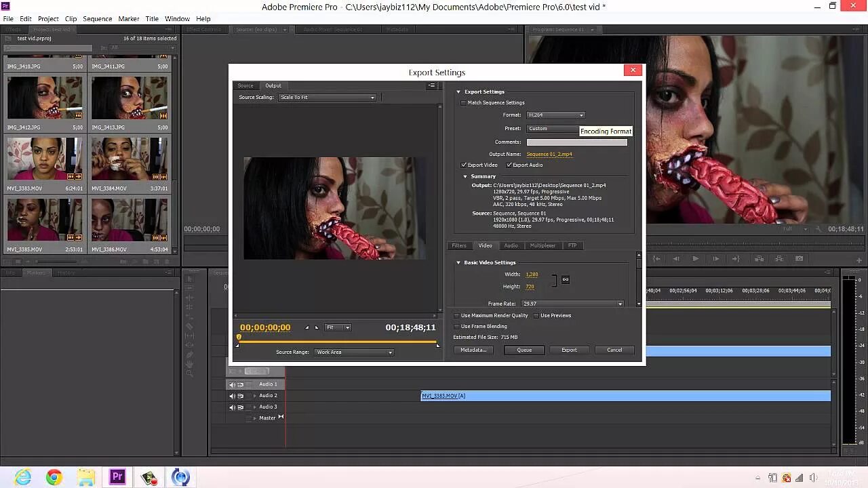Click the export preview timecode 00;00;00;00
This screenshot has height=488, width=868.
pos(265,327)
